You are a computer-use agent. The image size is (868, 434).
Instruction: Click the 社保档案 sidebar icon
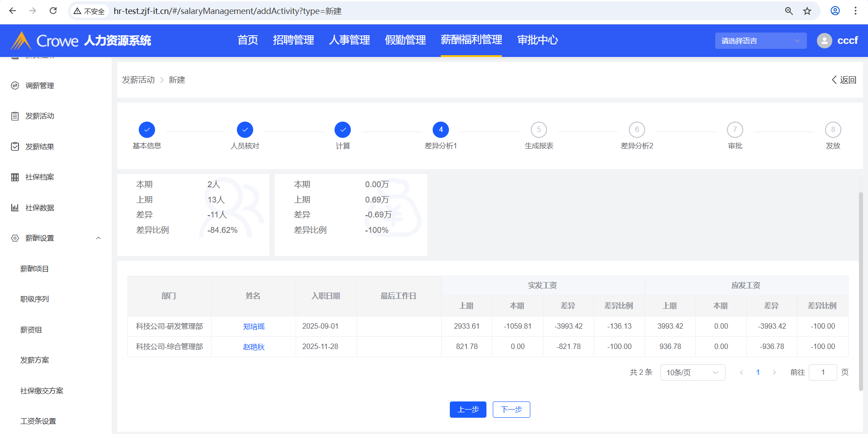tap(15, 177)
